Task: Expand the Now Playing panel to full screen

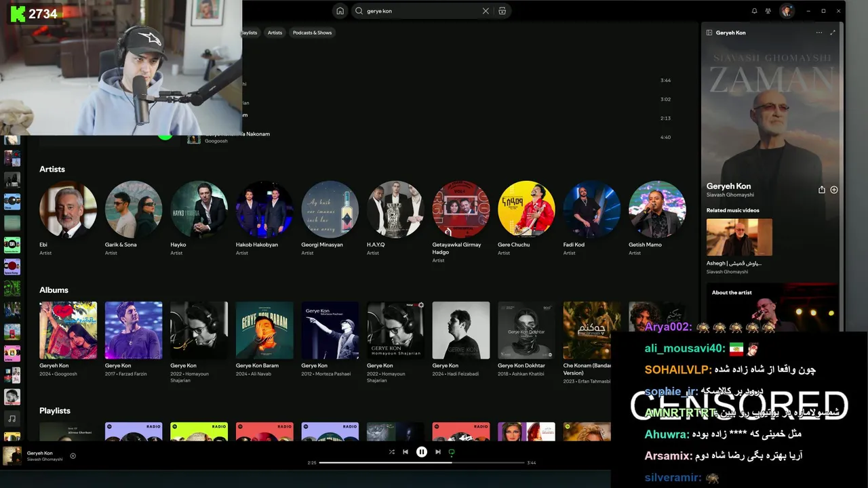Action: click(833, 33)
